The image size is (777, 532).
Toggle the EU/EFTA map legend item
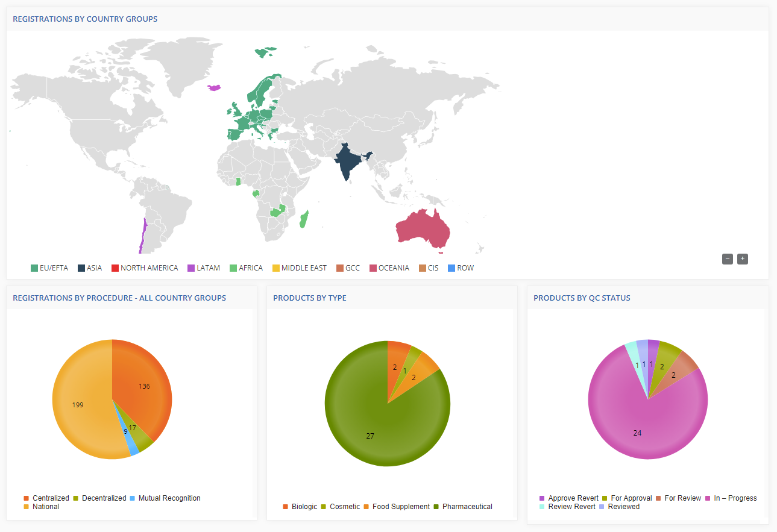(x=49, y=268)
